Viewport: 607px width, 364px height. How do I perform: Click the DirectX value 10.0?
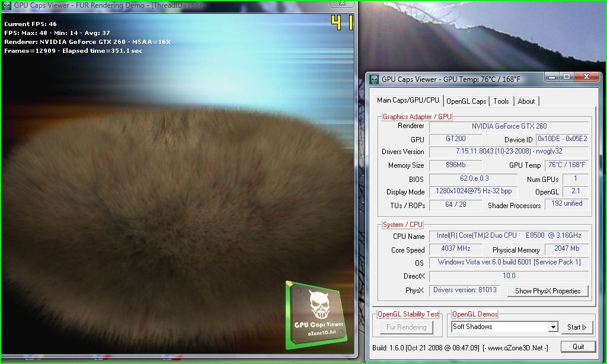(509, 276)
